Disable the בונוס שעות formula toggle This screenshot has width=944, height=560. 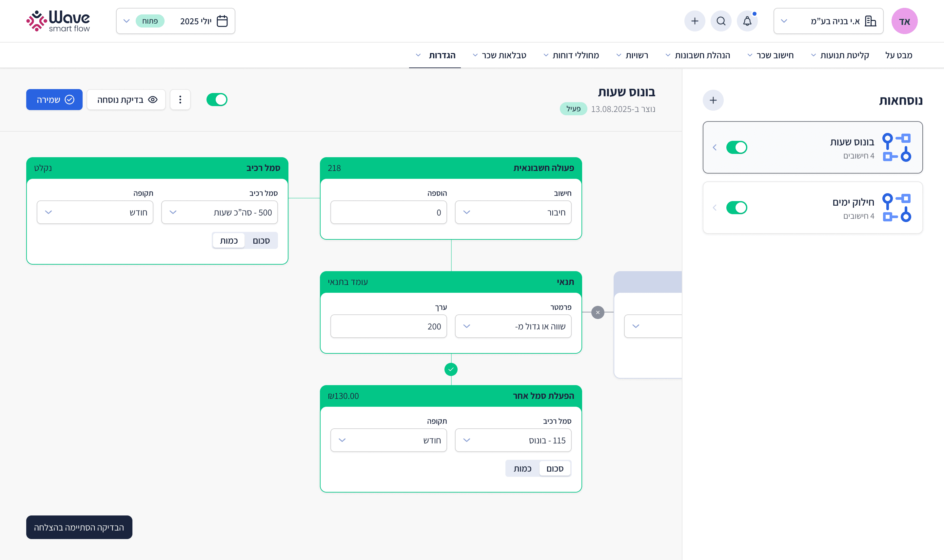(x=736, y=148)
